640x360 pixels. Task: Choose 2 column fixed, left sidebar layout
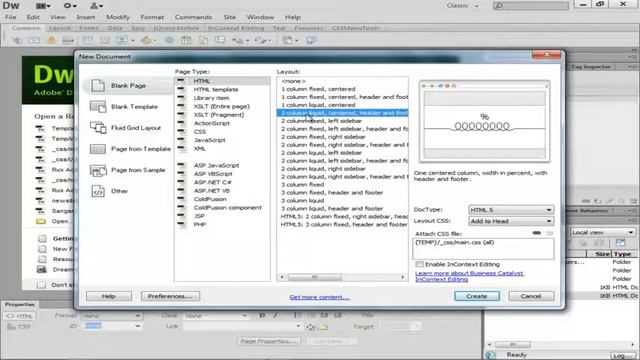pyautogui.click(x=321, y=121)
